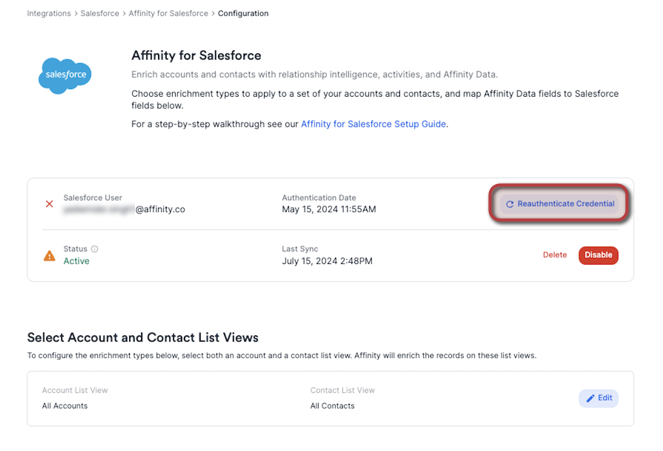Click the Authentication Date value
The height and width of the screenshot is (451, 663).
click(x=329, y=210)
